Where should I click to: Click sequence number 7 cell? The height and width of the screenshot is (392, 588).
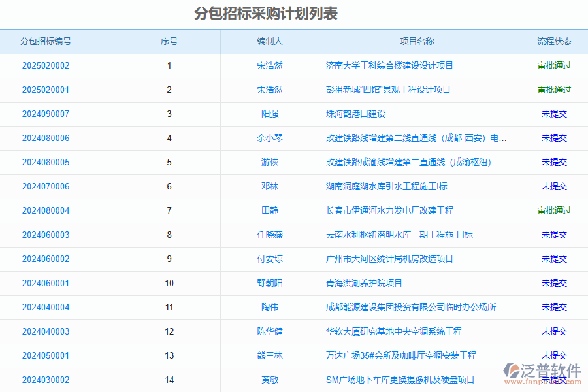click(169, 211)
